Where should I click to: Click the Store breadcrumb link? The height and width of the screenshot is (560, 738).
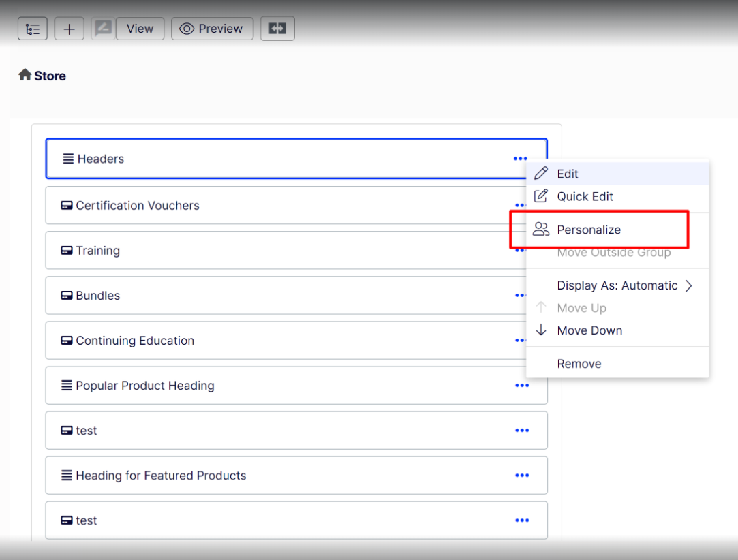[50, 76]
